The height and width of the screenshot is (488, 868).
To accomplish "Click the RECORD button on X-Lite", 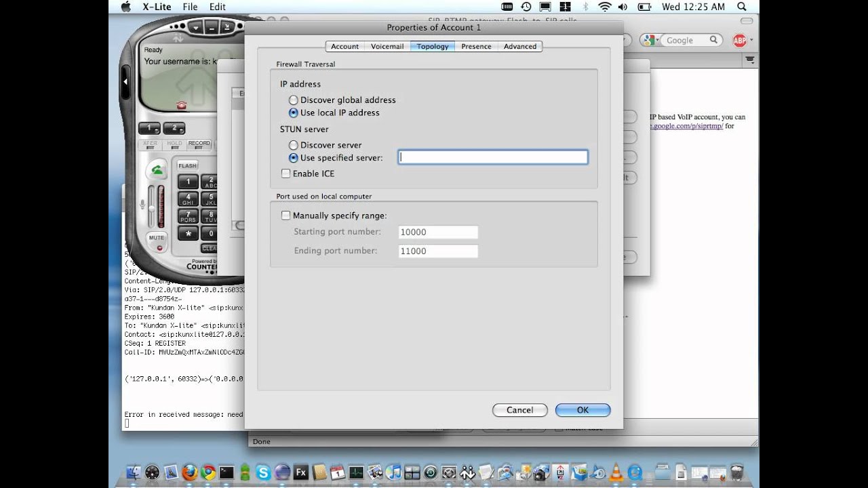I will tap(199, 144).
